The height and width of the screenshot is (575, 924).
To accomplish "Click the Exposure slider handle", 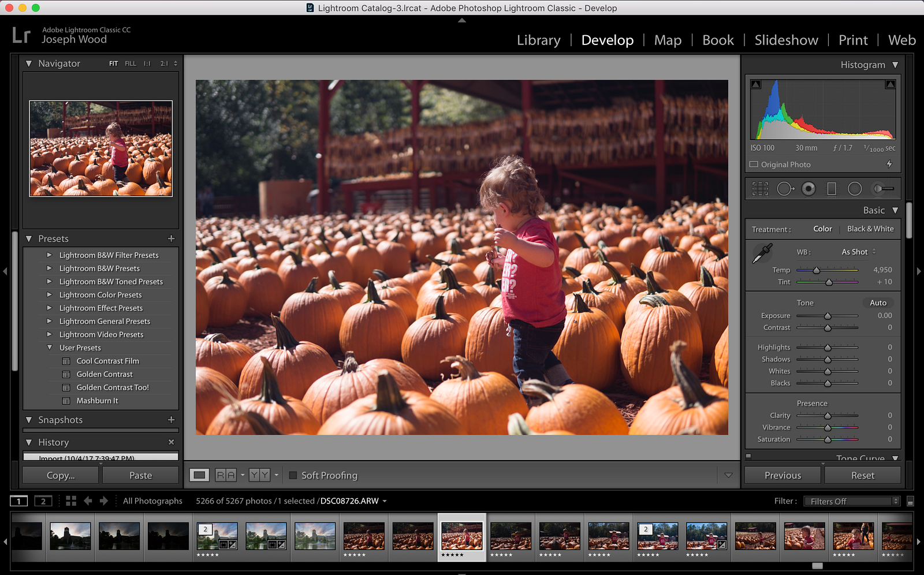I will click(x=828, y=316).
